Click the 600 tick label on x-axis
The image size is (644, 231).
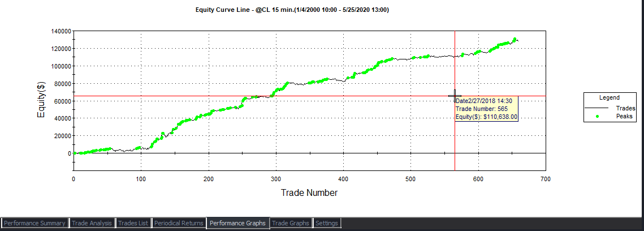coord(478,178)
